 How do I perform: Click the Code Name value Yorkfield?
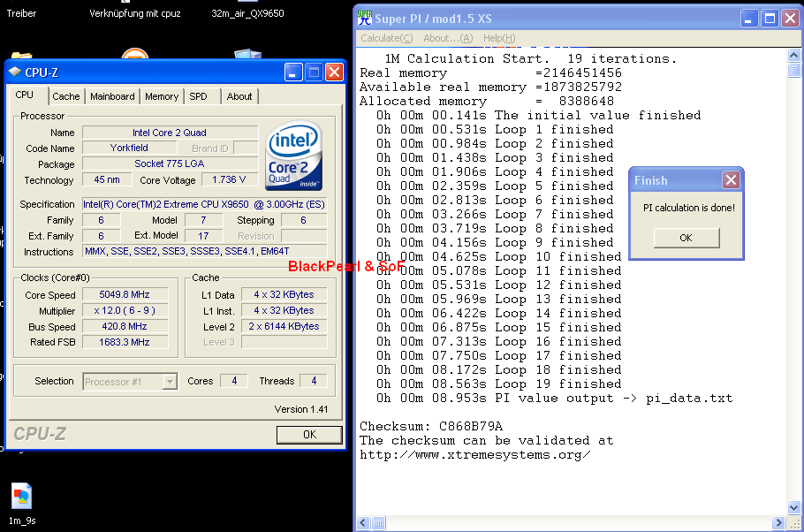(129, 148)
